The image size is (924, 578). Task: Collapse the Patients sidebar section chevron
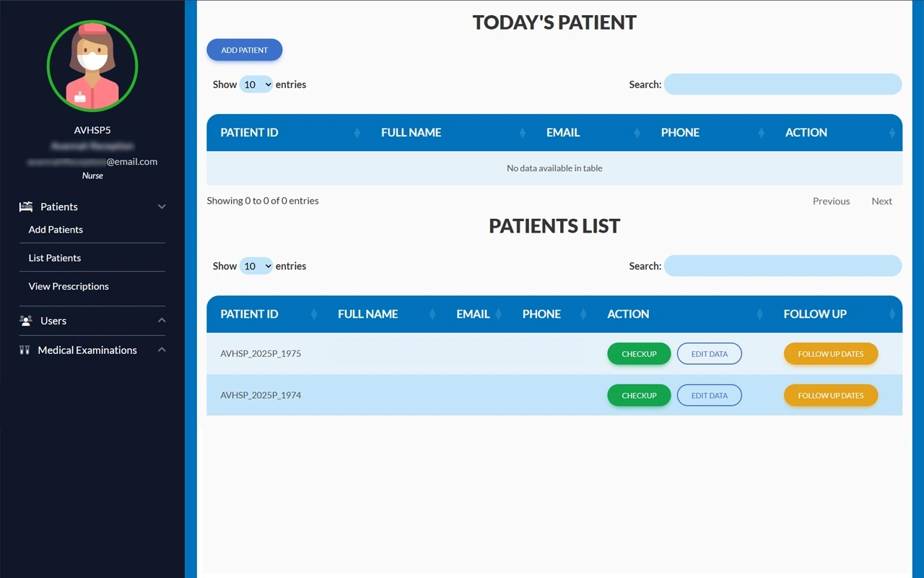click(162, 207)
